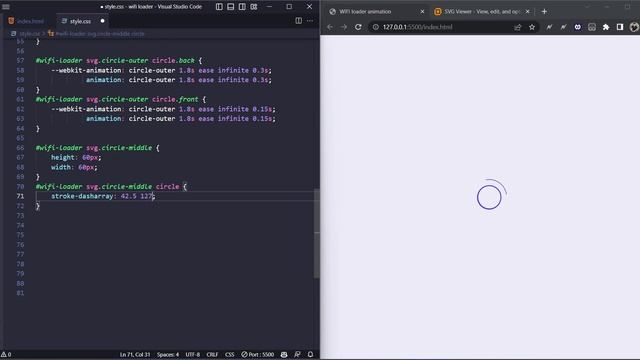
Task: Click unsaved dot on style.css tab
Action: [x=102, y=21]
